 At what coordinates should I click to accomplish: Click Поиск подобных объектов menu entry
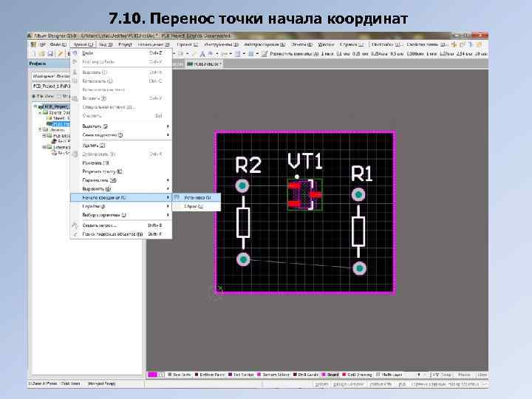120,234
